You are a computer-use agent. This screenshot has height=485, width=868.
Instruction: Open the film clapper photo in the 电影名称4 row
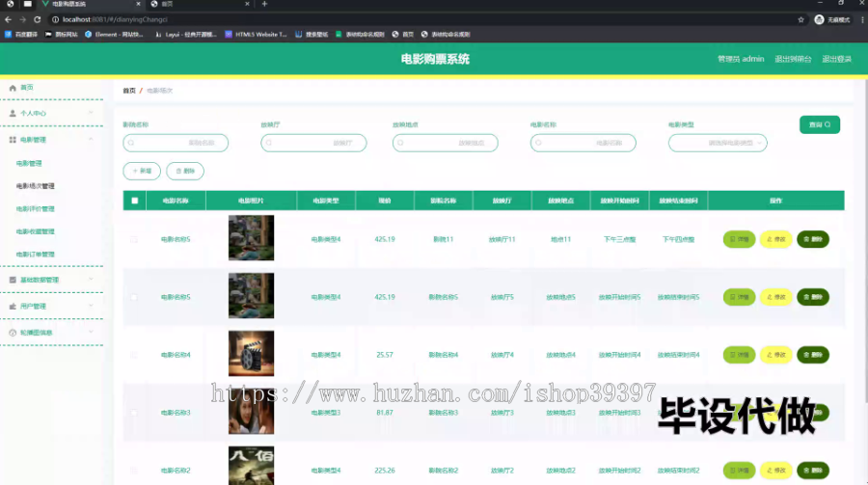[251, 353]
